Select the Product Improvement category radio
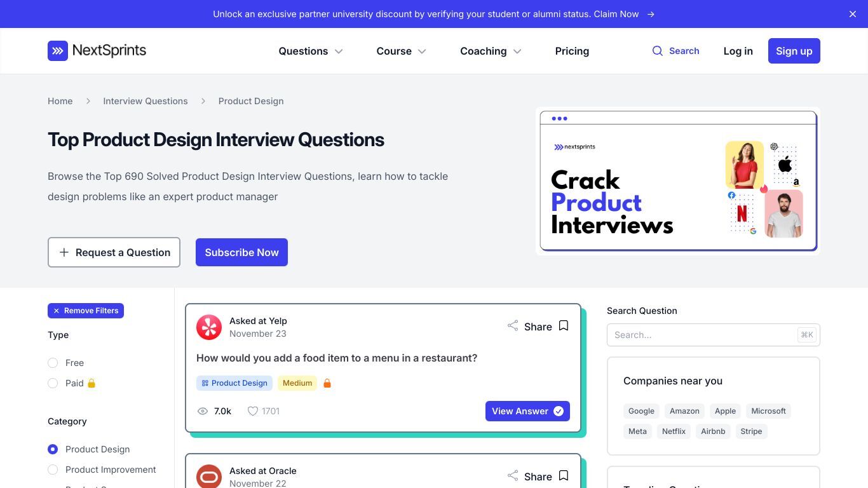The height and width of the screenshot is (488, 868). click(x=53, y=470)
